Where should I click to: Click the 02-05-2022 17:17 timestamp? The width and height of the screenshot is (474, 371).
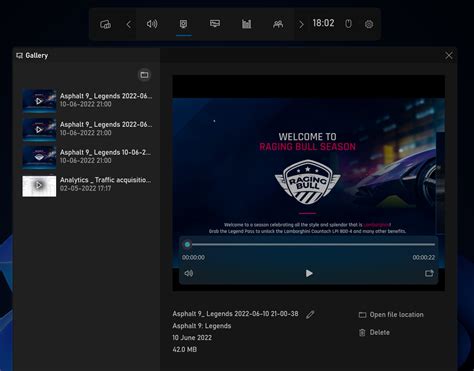pyautogui.click(x=86, y=188)
